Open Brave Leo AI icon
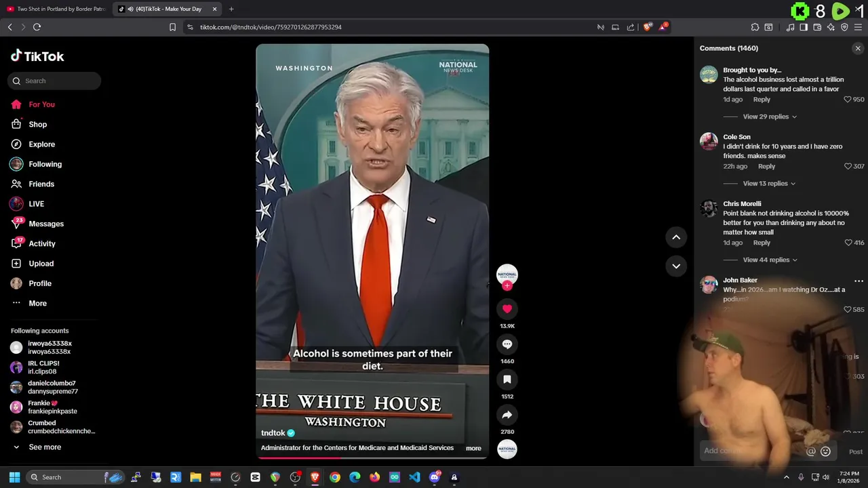Viewport: 868px width, 488px height. click(x=831, y=27)
